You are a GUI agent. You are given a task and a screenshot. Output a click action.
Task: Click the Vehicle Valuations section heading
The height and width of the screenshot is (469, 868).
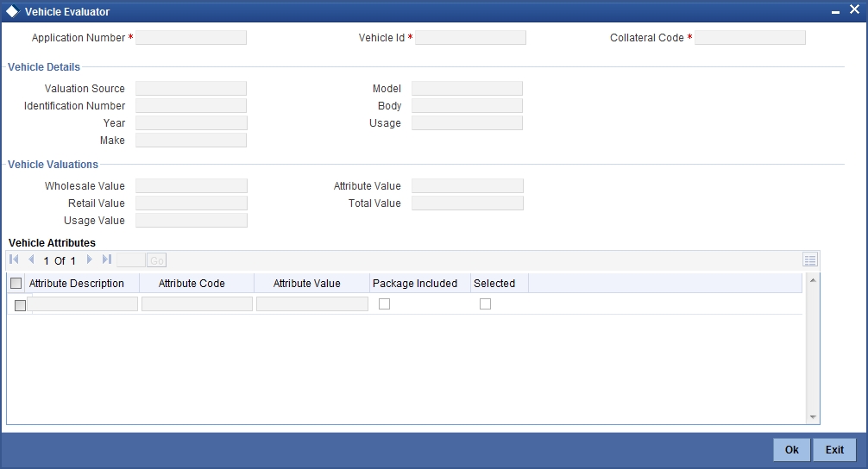click(53, 165)
